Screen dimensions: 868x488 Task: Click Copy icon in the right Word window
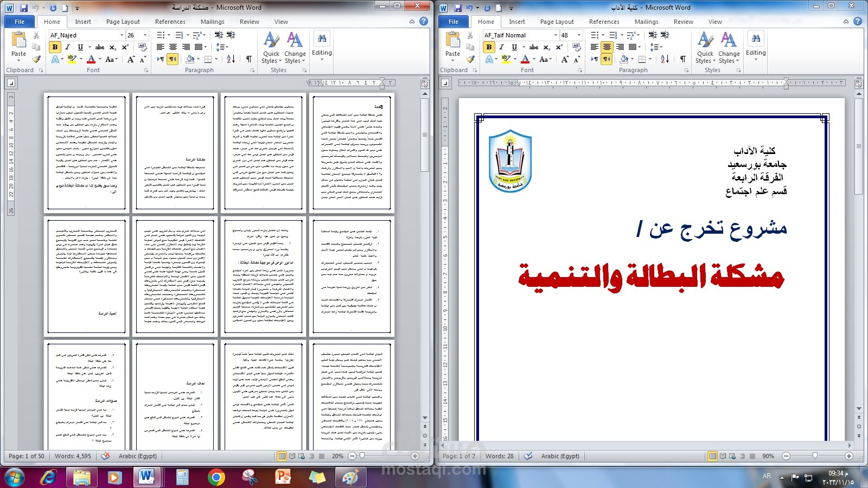tap(470, 47)
